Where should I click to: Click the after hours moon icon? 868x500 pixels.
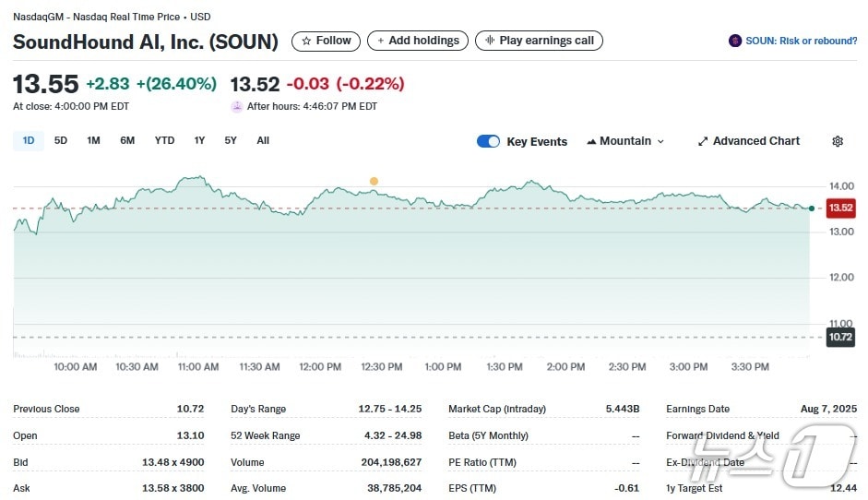coord(237,106)
